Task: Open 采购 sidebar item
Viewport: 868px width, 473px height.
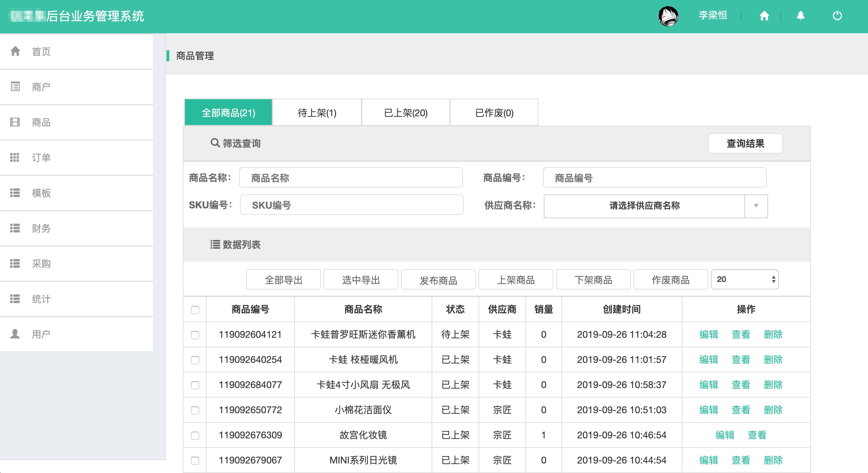Action: [76, 264]
